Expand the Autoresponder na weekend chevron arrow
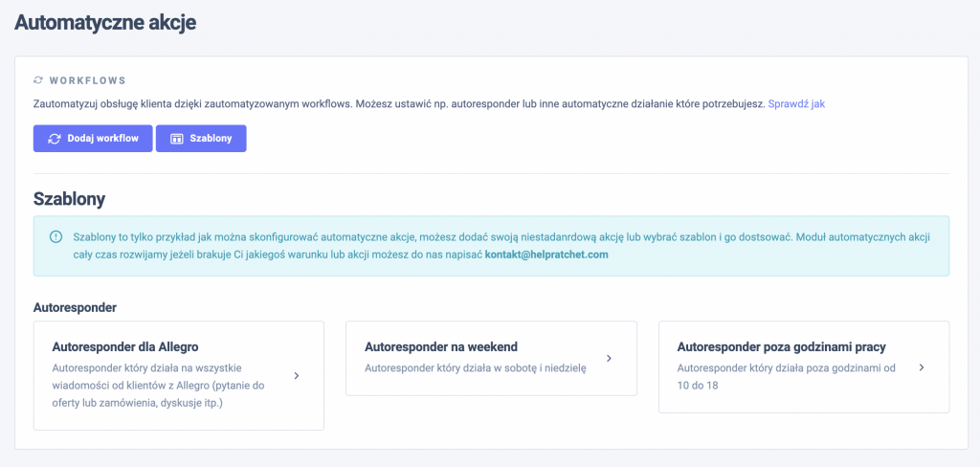980x467 pixels. pyautogui.click(x=609, y=358)
